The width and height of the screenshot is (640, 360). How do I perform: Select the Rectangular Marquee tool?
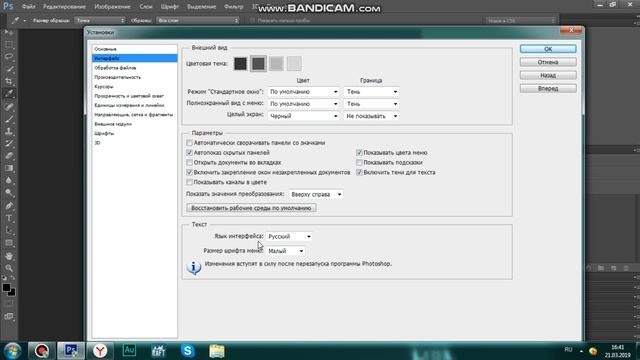pyautogui.click(x=9, y=44)
